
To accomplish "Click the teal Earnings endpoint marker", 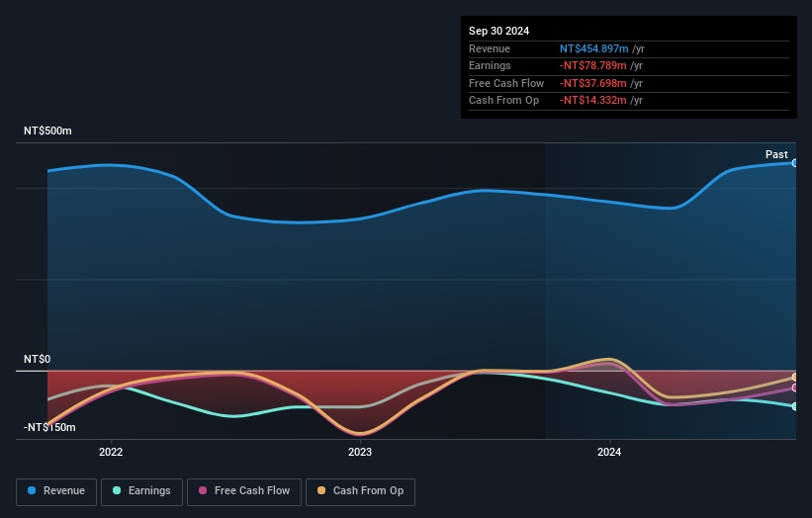I will [x=795, y=406].
